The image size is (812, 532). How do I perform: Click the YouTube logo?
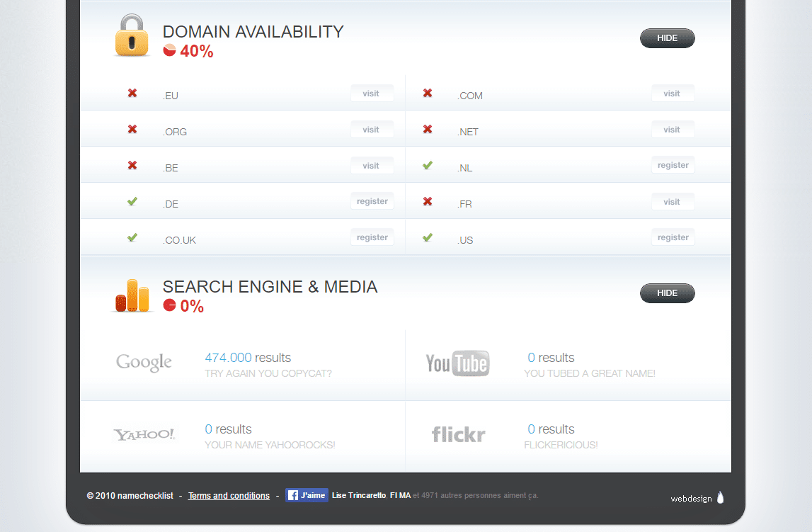[x=457, y=363]
